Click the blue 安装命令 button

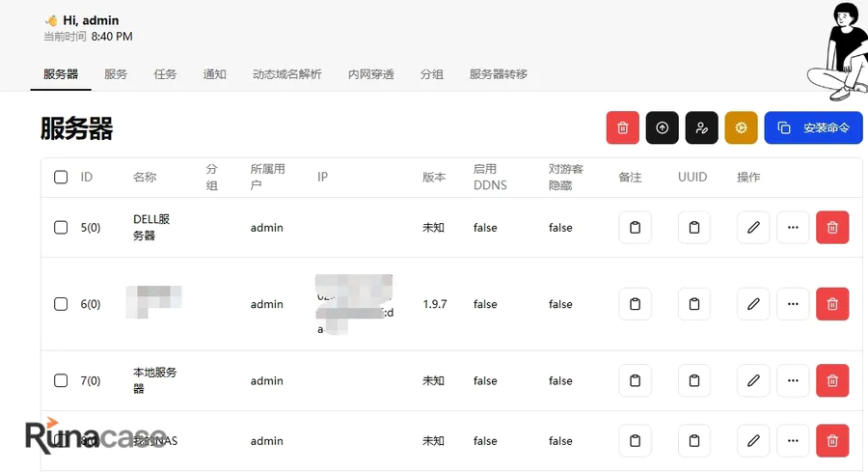[813, 127]
